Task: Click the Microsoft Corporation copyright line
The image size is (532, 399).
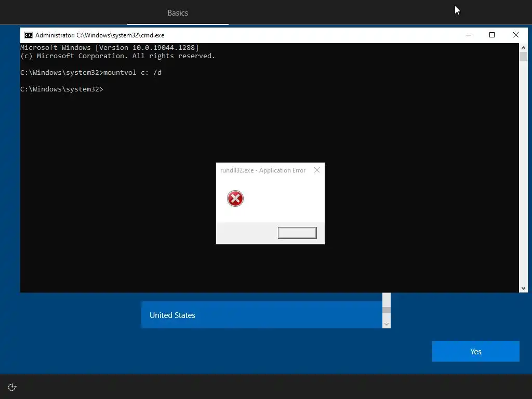Action: (x=118, y=56)
